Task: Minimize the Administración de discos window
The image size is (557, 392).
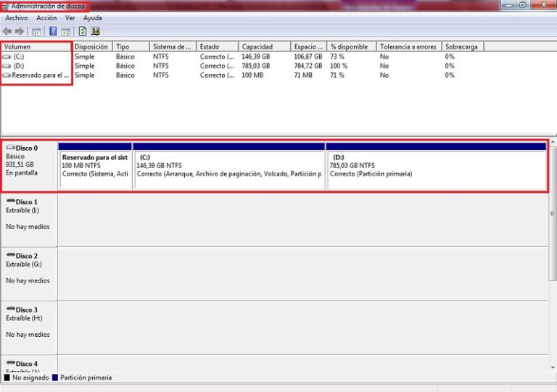Action: pyautogui.click(x=509, y=5)
